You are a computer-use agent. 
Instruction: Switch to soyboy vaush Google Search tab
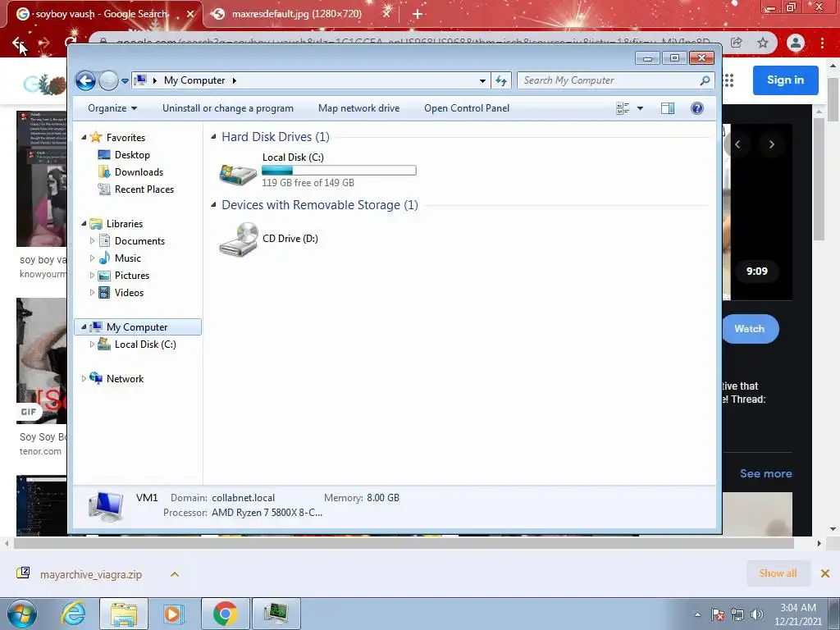coord(102,14)
